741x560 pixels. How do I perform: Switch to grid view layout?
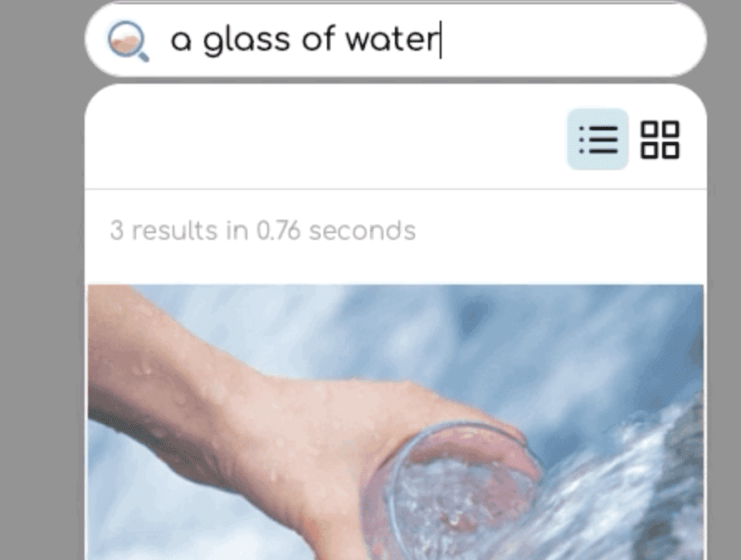(x=660, y=139)
